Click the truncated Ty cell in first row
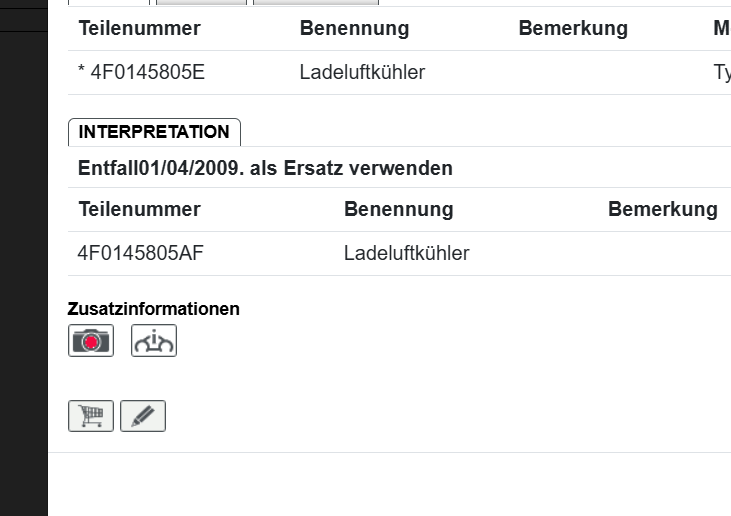 pos(721,73)
